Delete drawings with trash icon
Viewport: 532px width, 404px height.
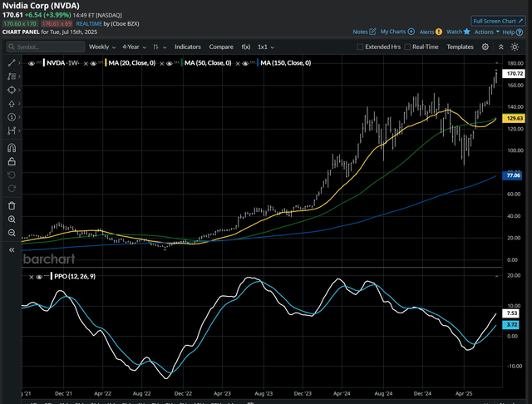click(x=12, y=205)
